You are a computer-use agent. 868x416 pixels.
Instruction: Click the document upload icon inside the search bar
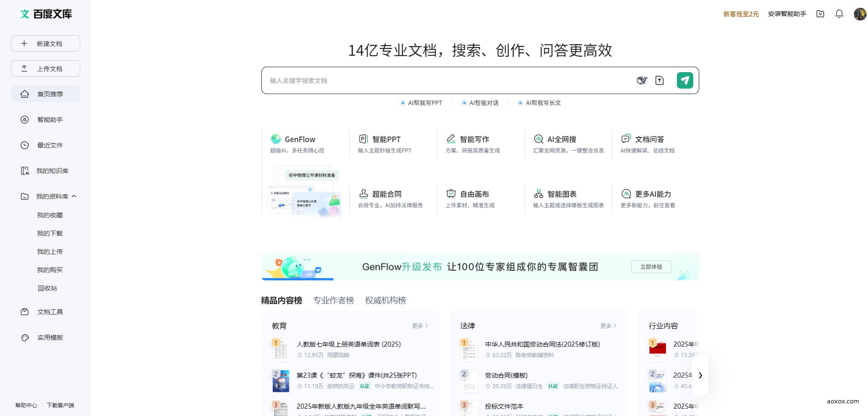point(659,80)
